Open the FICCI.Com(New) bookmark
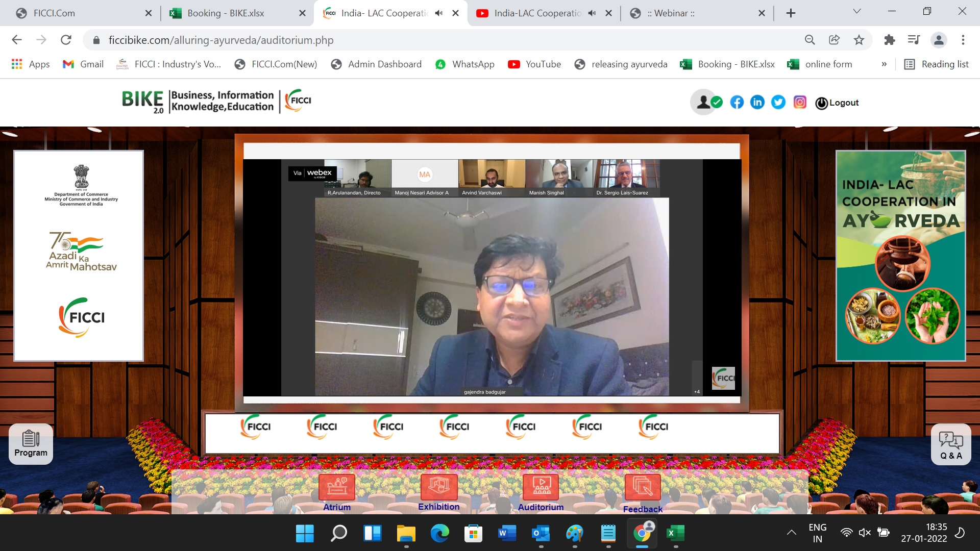This screenshot has height=551, width=980. (276, 64)
